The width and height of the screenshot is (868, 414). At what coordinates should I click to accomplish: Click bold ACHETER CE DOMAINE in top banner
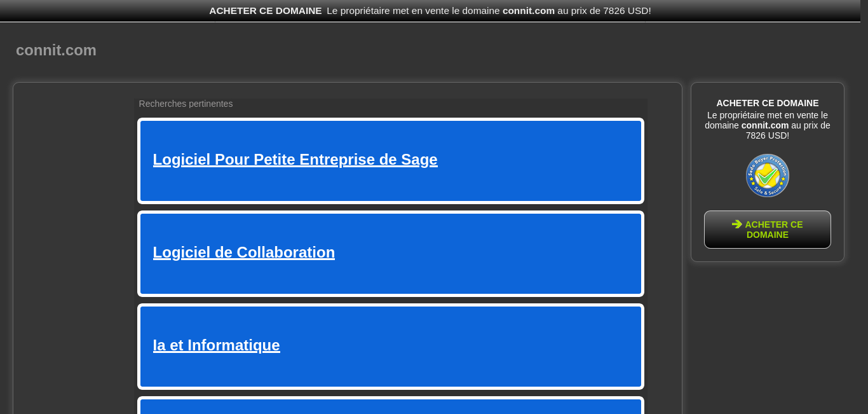click(x=266, y=11)
